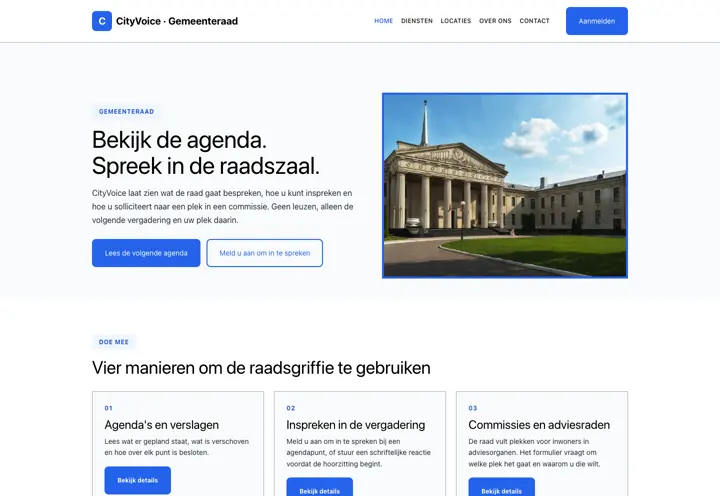Click Bekijk details under Inspreken in de vergadering
This screenshot has width=720, height=496.
[x=320, y=487]
